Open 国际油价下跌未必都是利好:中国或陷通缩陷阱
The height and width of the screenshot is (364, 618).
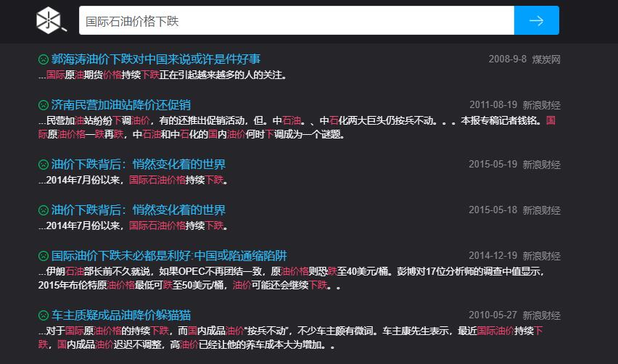pyautogui.click(x=169, y=256)
